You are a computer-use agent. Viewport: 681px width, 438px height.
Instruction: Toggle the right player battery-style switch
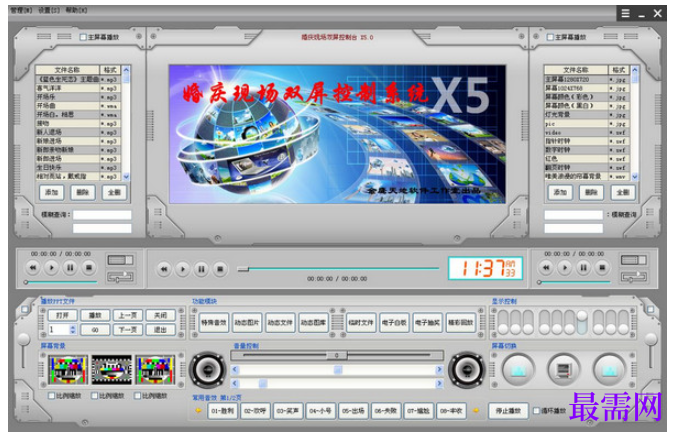click(634, 260)
